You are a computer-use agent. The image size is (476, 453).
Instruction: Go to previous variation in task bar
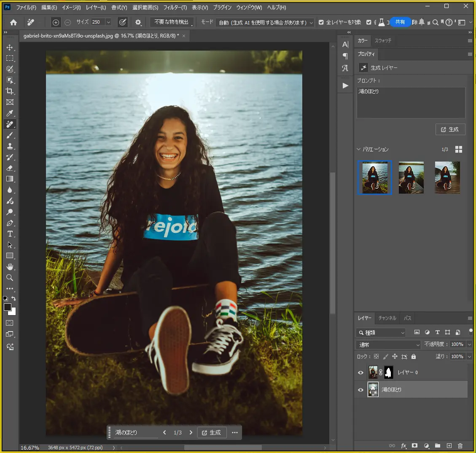[164, 433]
